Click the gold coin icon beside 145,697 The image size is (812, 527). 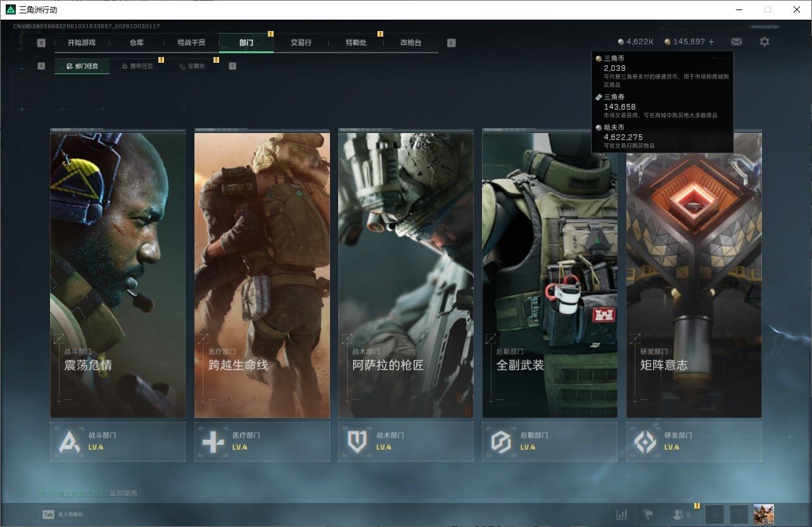click(668, 42)
